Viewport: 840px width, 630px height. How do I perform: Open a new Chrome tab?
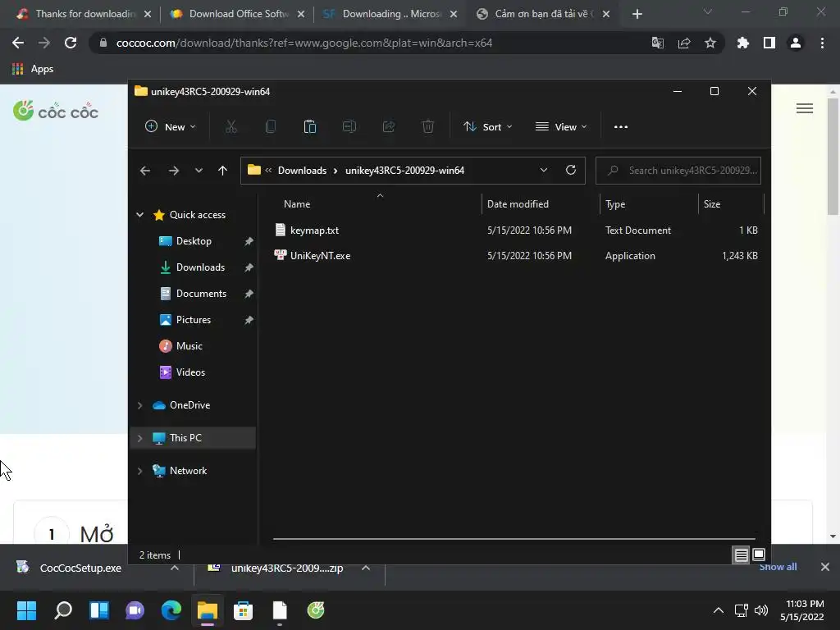coord(637,14)
